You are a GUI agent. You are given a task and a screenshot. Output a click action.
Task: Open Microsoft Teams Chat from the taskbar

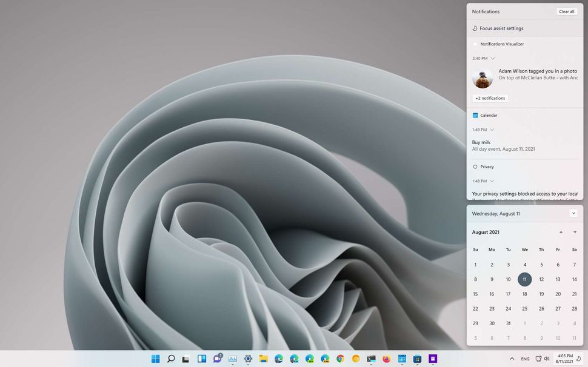[217, 359]
